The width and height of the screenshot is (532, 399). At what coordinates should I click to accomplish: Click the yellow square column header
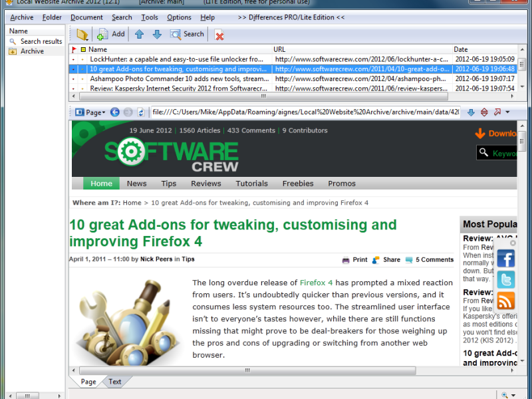[83, 49]
